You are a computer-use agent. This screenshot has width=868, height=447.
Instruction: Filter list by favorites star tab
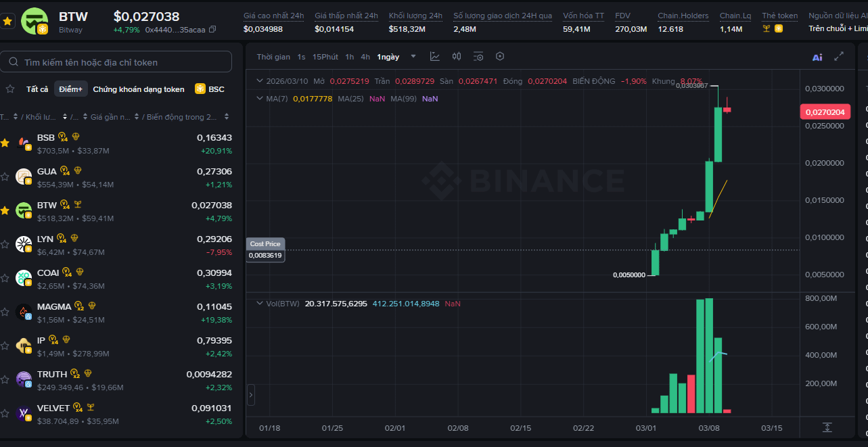(x=9, y=89)
